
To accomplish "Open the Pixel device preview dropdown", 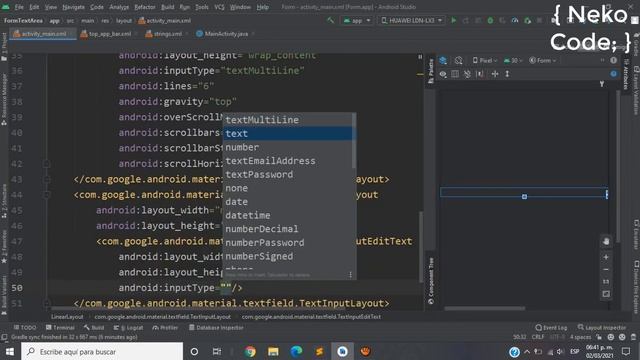I will (485, 60).
